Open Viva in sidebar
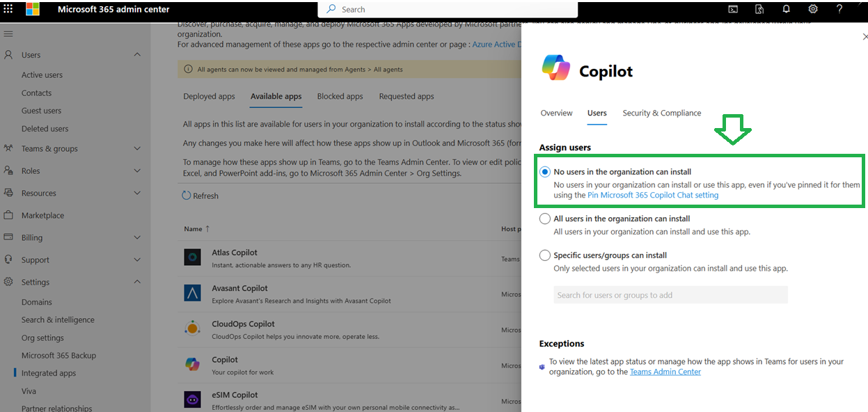868x412 pixels. 29,391
